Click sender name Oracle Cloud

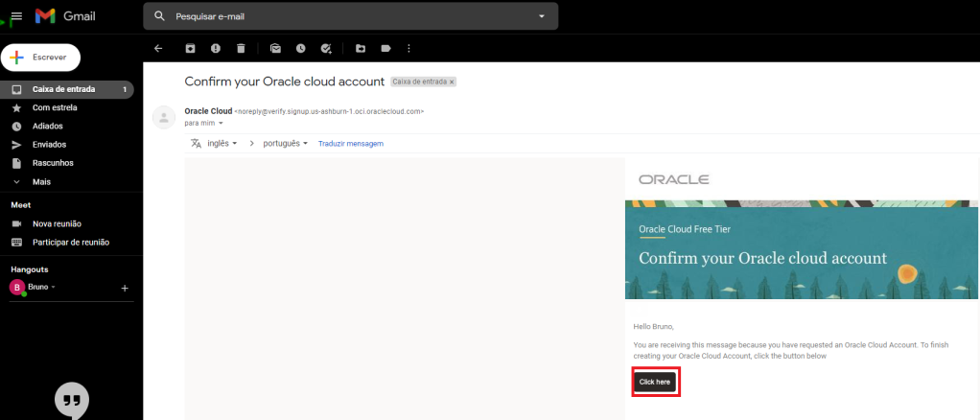[x=208, y=110]
